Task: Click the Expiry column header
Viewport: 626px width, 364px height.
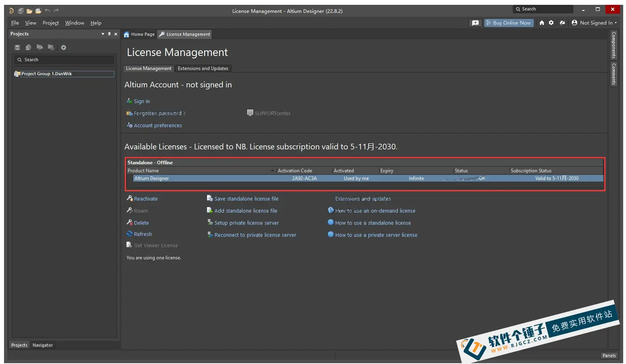Action: click(416, 171)
